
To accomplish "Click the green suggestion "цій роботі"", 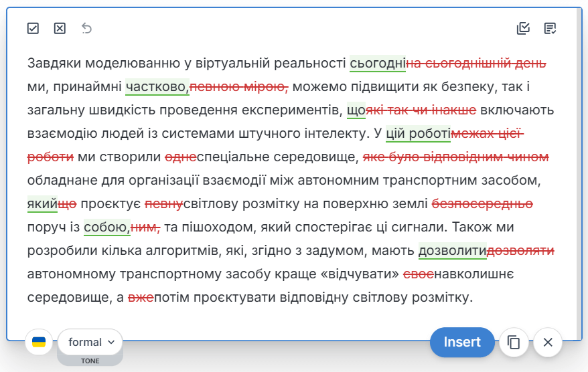I will [419, 134].
